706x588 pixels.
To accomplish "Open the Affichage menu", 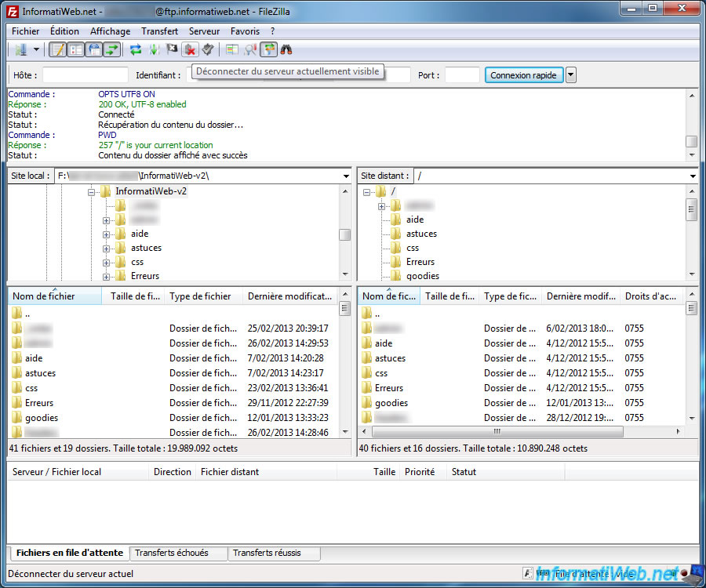I will (111, 31).
